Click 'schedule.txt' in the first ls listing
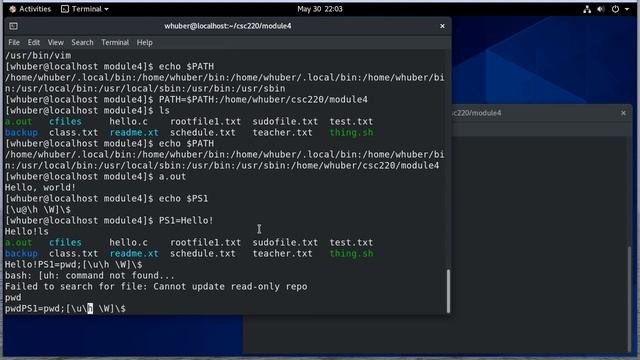The image size is (640, 360). point(202,133)
